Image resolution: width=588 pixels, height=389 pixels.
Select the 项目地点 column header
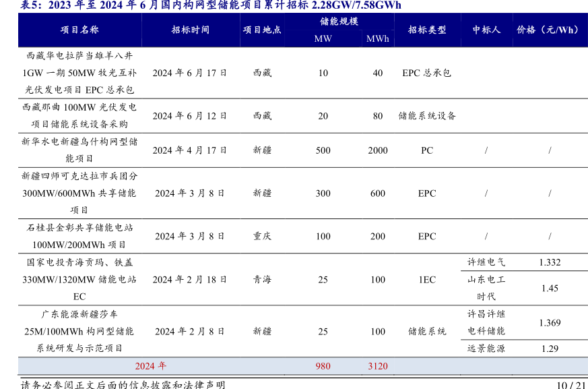pyautogui.click(x=262, y=30)
